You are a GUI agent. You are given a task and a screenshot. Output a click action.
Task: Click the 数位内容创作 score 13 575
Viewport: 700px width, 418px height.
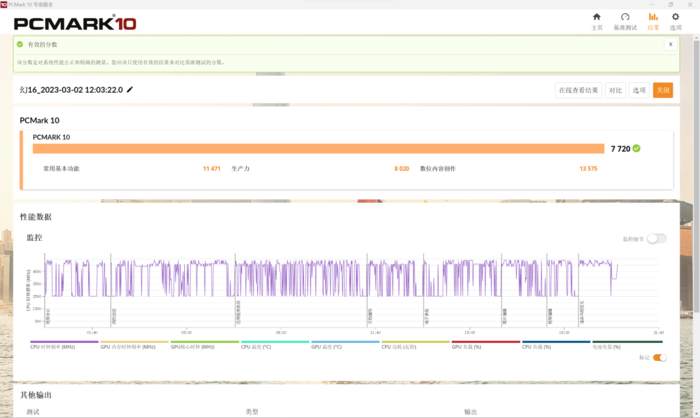[588, 168]
